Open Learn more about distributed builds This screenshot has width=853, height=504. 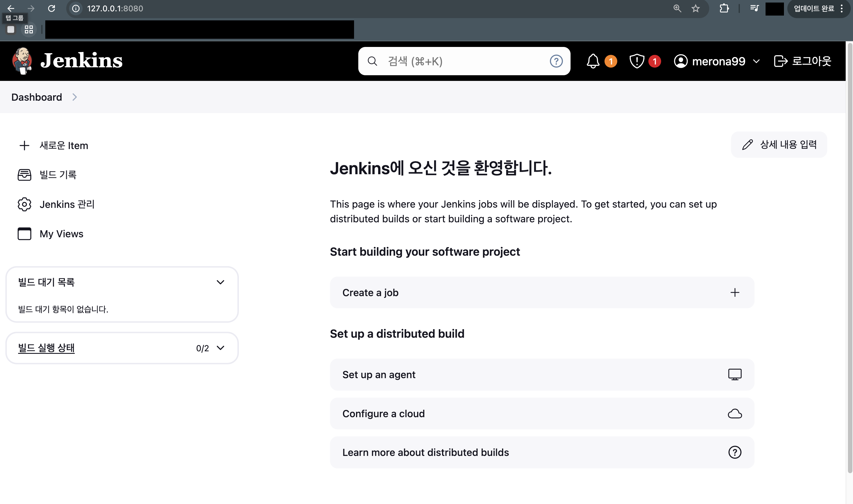pyautogui.click(x=542, y=452)
